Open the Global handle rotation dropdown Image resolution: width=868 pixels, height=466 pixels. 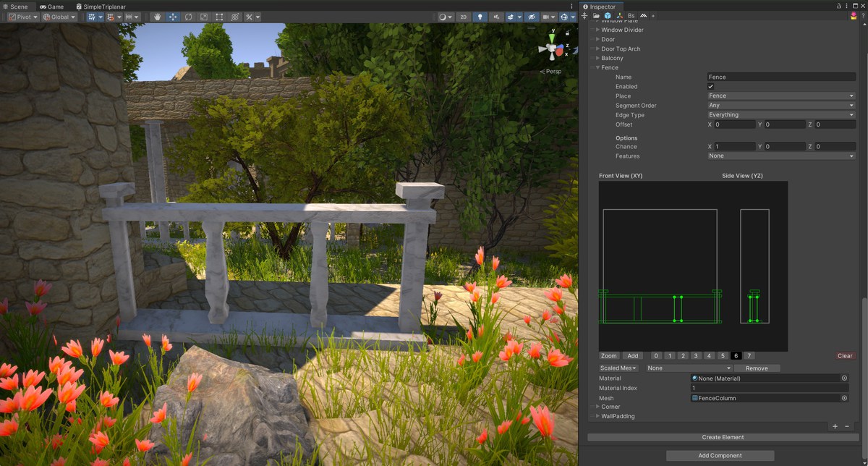point(59,17)
